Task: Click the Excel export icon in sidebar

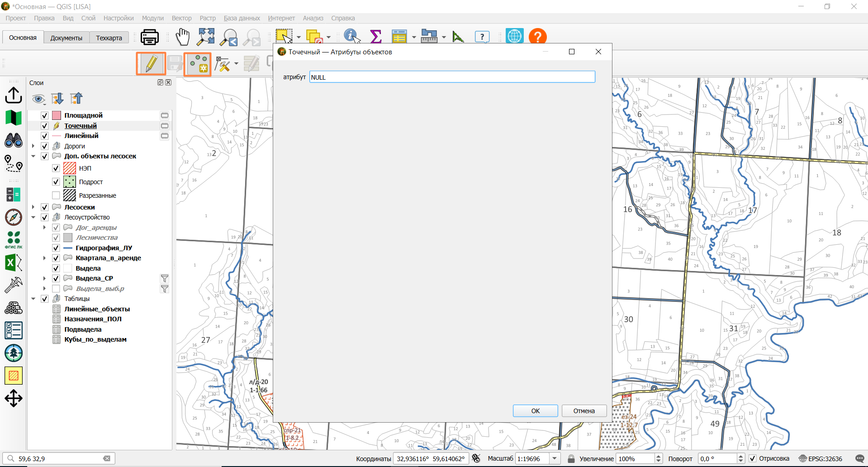Action: 14,262
